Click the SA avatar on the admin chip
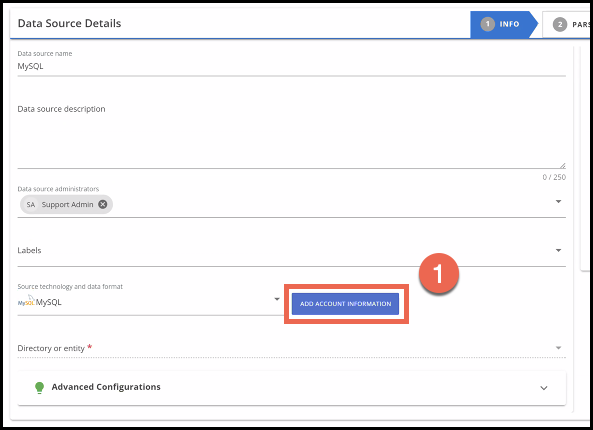 tap(31, 205)
